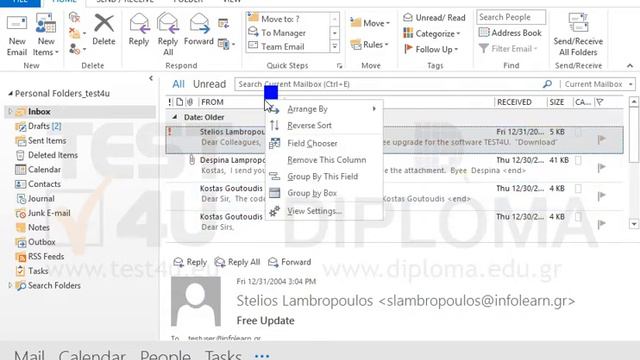Toggle Unread/Read status
Viewport: 640px width, 360px height.
[x=434, y=18]
